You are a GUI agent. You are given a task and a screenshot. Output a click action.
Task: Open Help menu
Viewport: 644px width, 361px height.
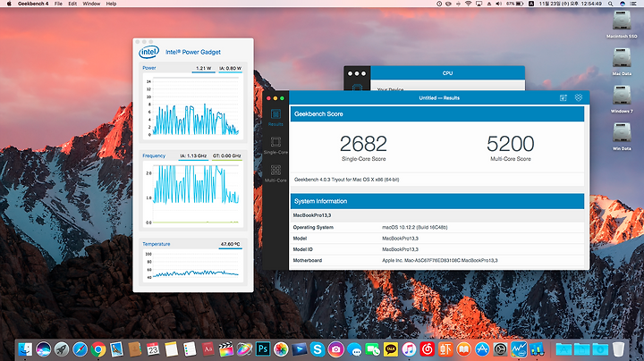pos(111,4)
